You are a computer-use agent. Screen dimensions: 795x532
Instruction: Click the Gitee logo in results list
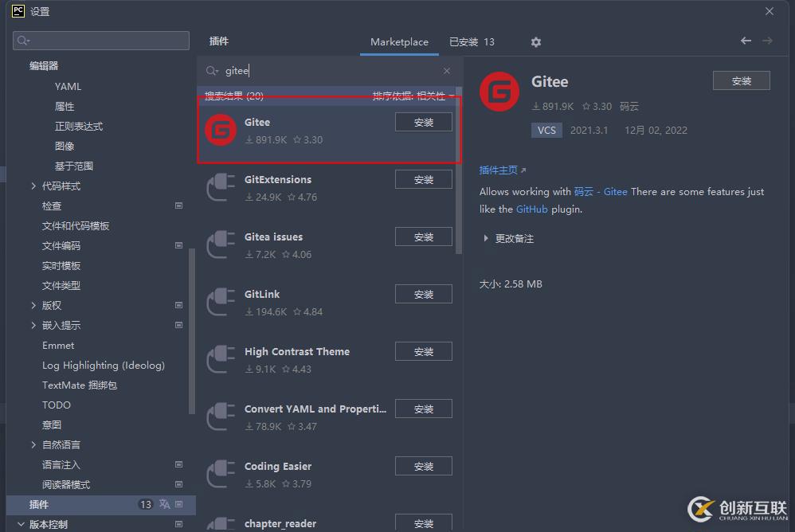(x=221, y=131)
